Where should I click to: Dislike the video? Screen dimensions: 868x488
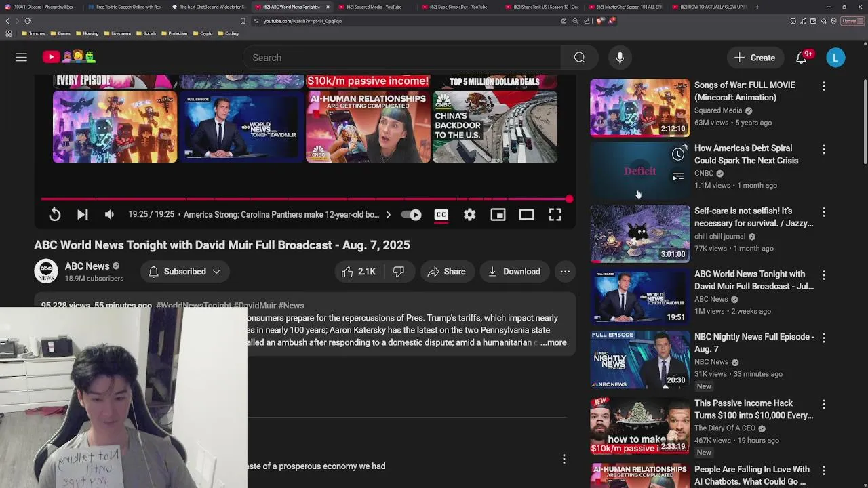(x=399, y=272)
